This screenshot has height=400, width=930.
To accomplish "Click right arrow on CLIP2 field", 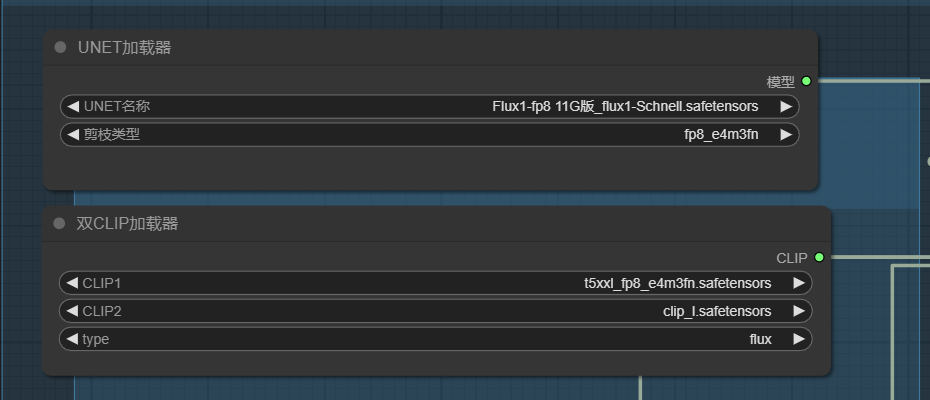I will (799, 311).
